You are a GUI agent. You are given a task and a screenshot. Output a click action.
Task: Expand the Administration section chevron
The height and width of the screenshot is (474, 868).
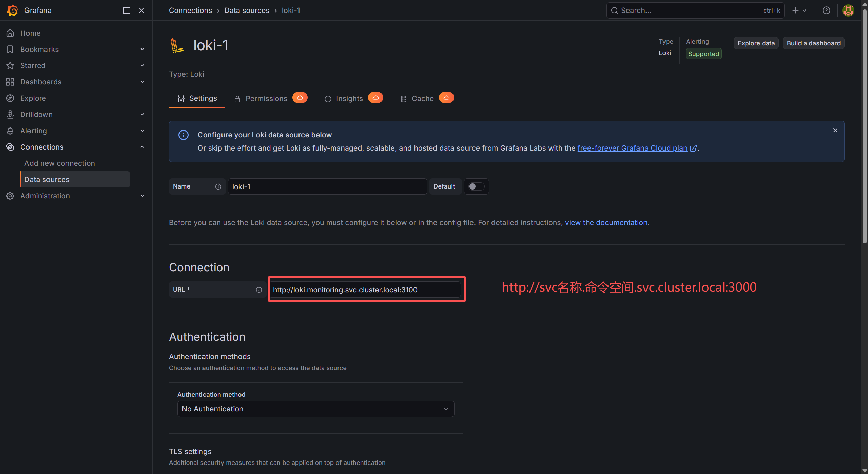tap(142, 196)
